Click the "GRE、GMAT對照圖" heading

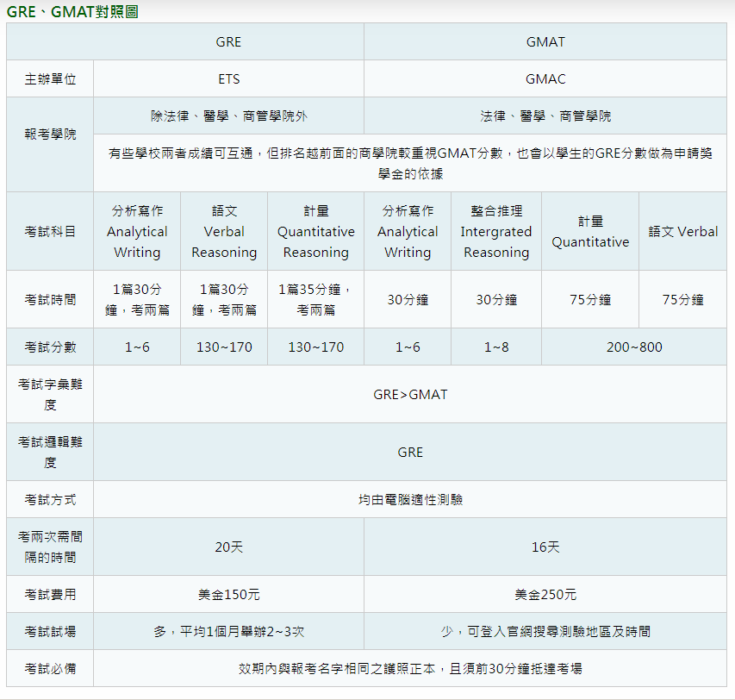pos(72,11)
